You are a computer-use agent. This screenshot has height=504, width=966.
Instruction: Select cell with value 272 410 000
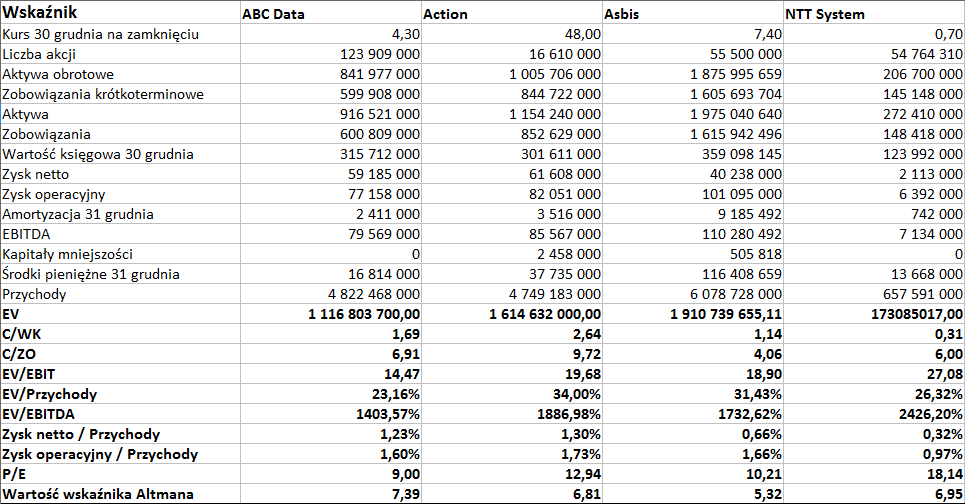pos(874,114)
